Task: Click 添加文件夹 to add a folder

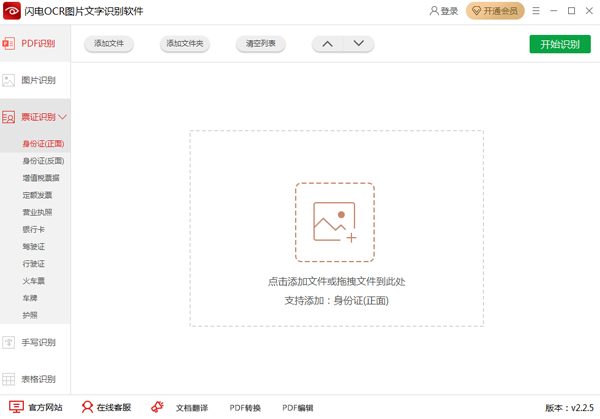Action: [185, 44]
